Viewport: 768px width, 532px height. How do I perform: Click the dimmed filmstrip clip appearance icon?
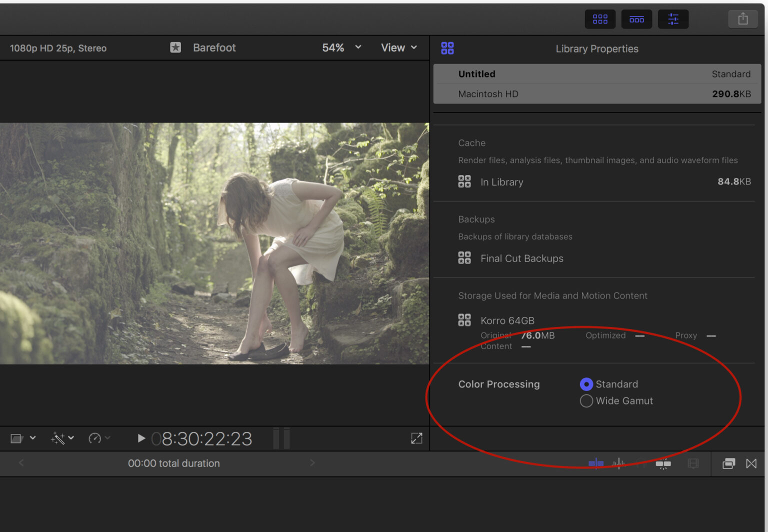tap(693, 463)
